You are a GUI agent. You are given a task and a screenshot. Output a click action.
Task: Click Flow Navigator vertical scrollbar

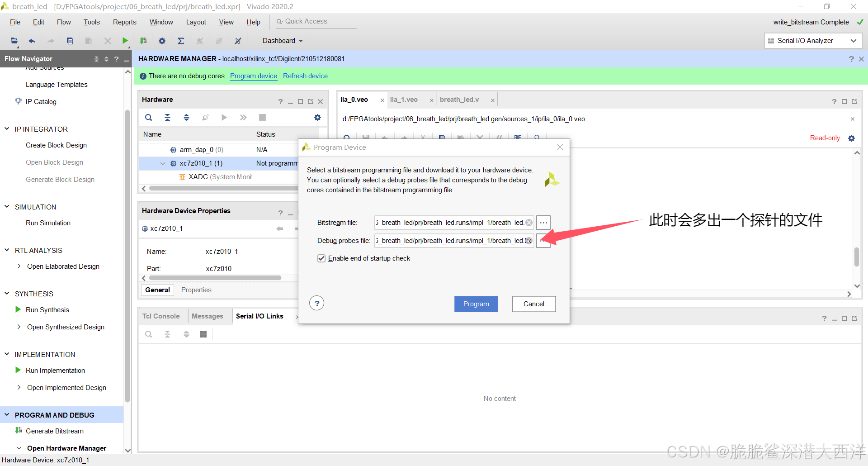click(x=127, y=256)
